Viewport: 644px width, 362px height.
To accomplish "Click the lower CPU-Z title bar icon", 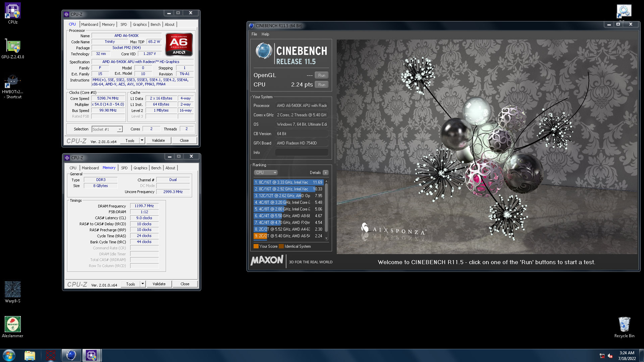I will (x=67, y=158).
